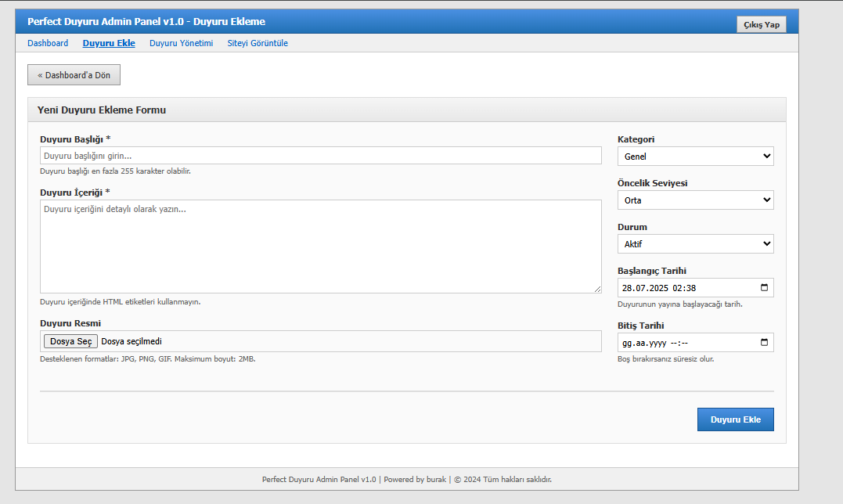Open the Öncelik Seviyesi dropdown

tap(695, 200)
